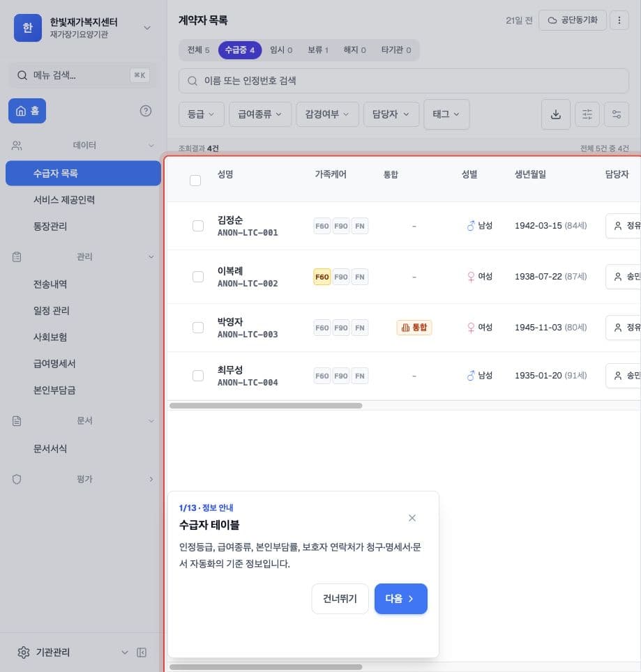
Task: Click F60 badge in 이복례 row
Action: (x=322, y=277)
